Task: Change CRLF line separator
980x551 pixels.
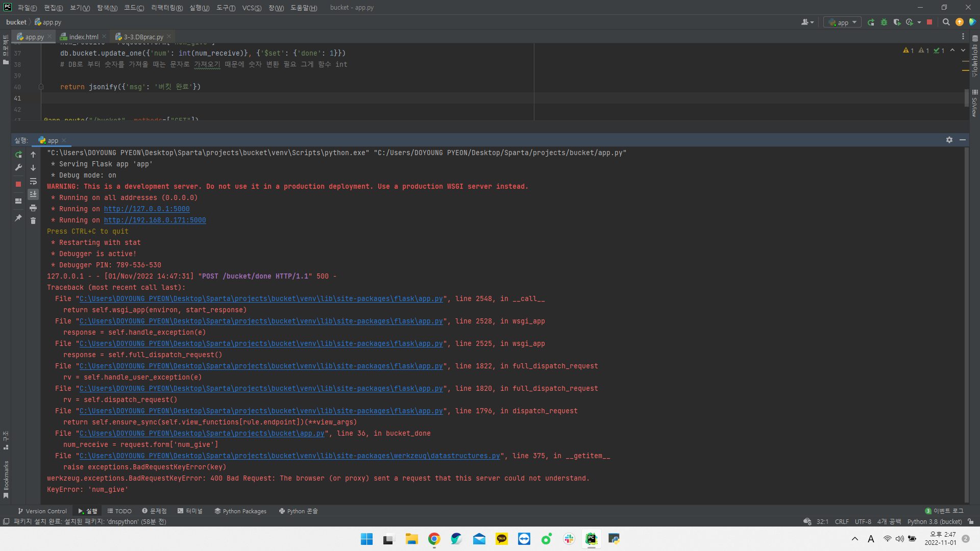Action: coord(842,521)
